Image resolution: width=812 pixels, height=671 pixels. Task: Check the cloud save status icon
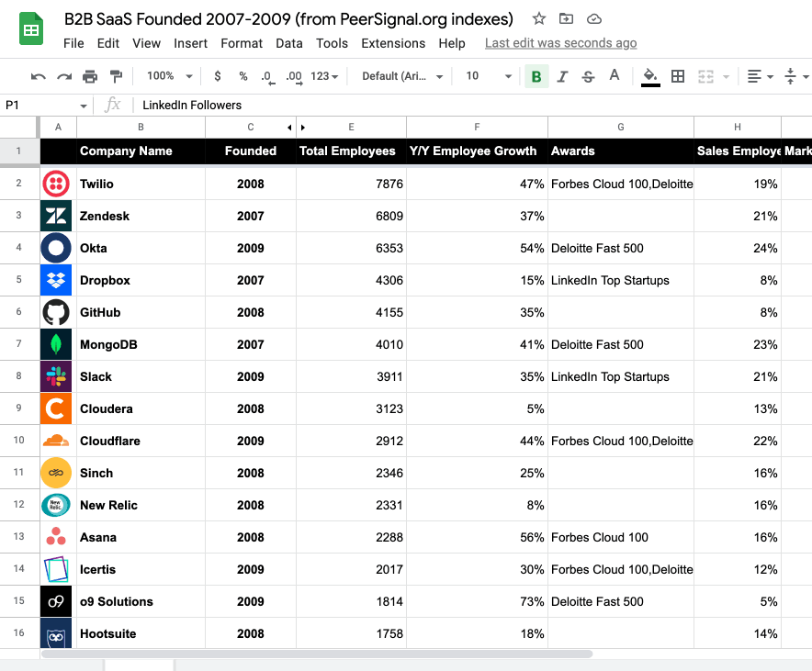(594, 19)
